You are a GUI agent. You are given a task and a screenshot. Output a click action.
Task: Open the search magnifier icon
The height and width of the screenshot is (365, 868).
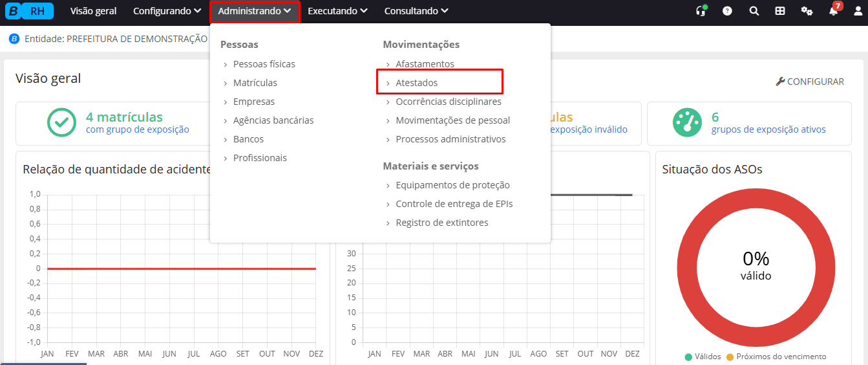754,11
